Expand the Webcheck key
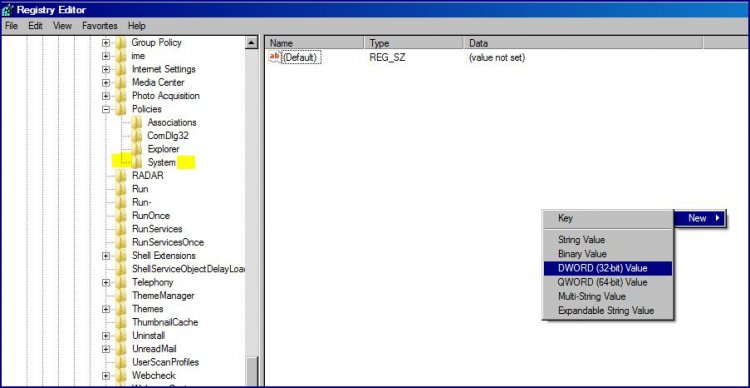 pos(106,376)
